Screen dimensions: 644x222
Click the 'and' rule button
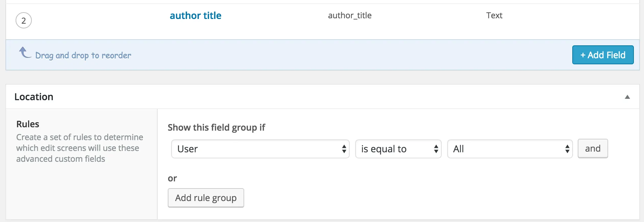click(593, 149)
